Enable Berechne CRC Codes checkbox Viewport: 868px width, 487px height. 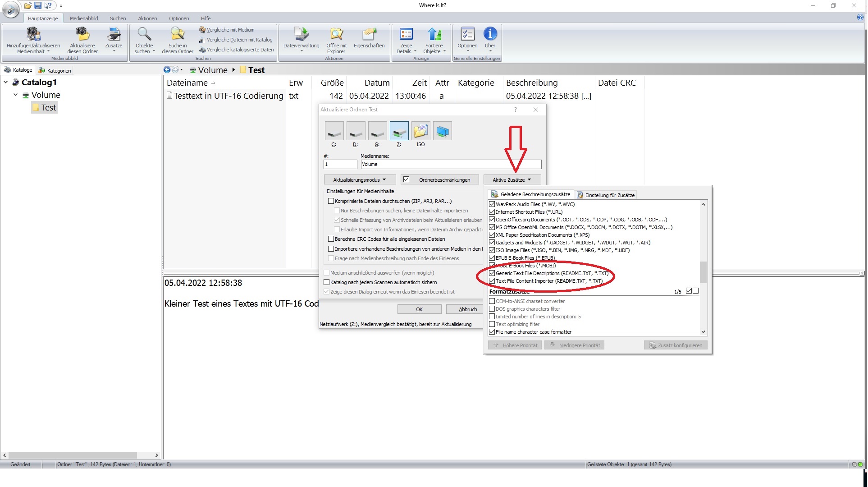[x=331, y=239]
